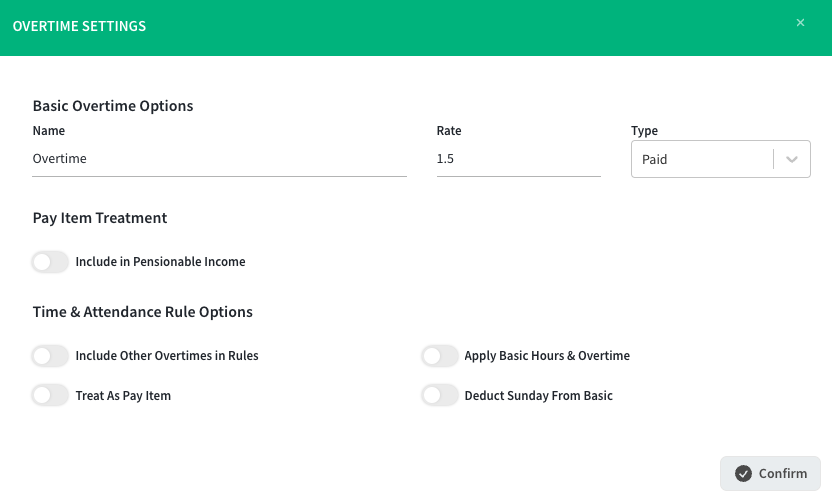This screenshot has height=504, width=832.
Task: Toggle Deduct Sunday From Basic switch
Action: [x=439, y=395]
